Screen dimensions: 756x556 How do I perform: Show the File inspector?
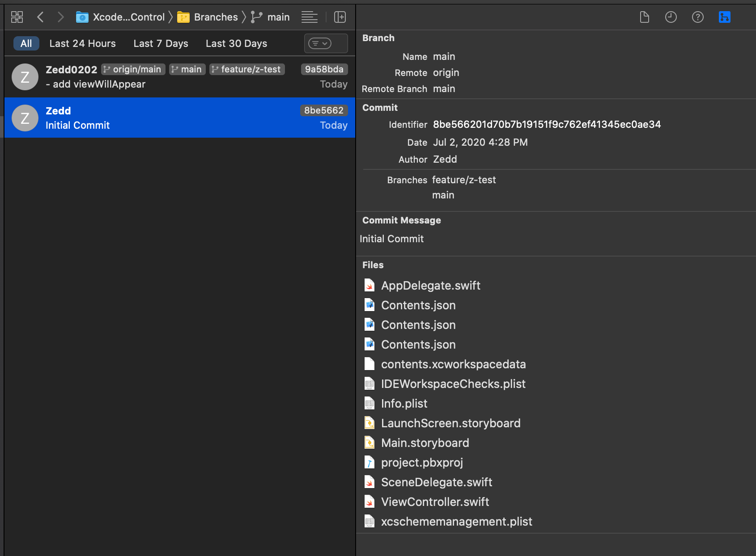644,17
